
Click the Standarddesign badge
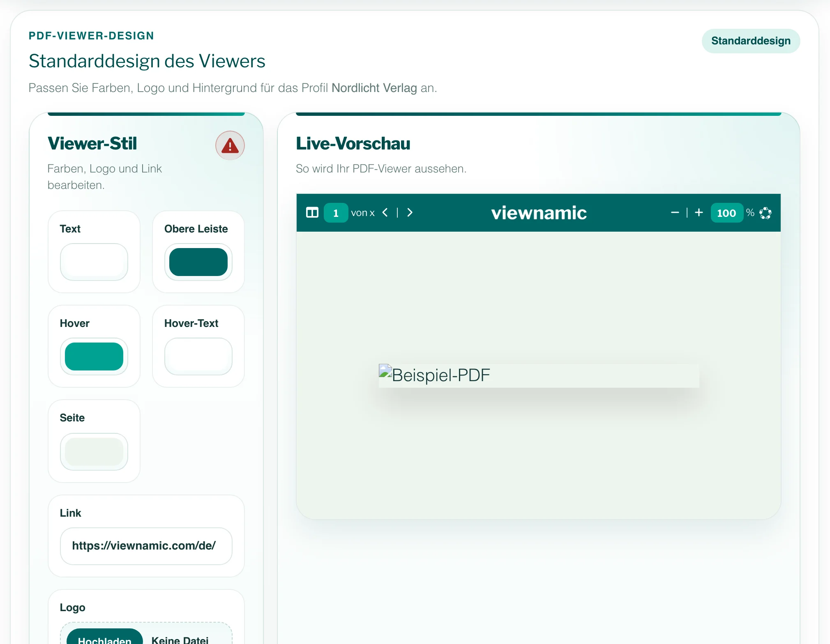(x=751, y=41)
